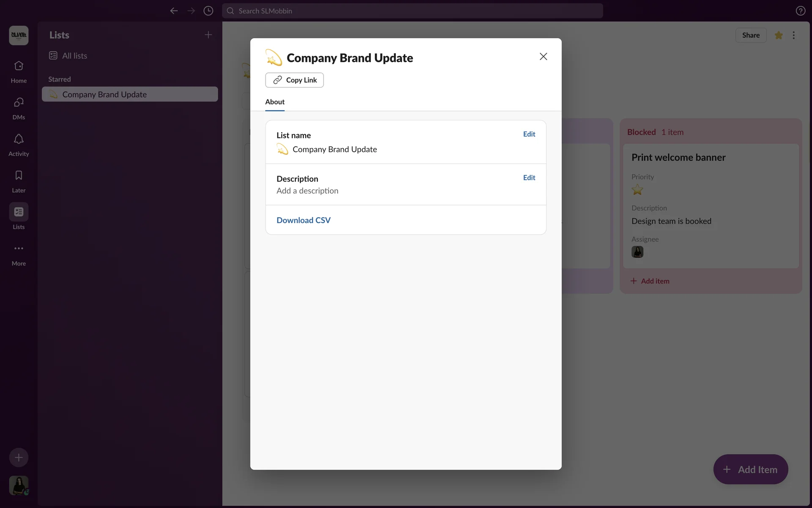The image size is (812, 508).
Task: Click plus icon to create new list
Action: pos(208,35)
